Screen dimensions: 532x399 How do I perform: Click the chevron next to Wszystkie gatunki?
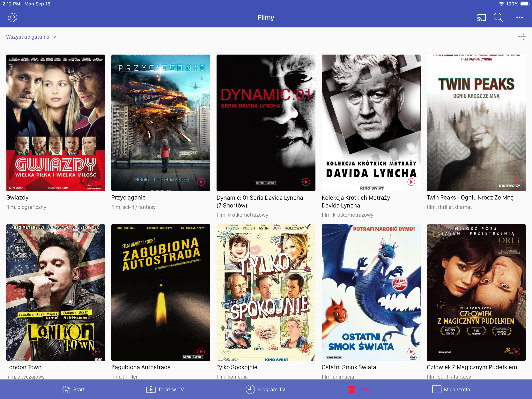pos(54,37)
